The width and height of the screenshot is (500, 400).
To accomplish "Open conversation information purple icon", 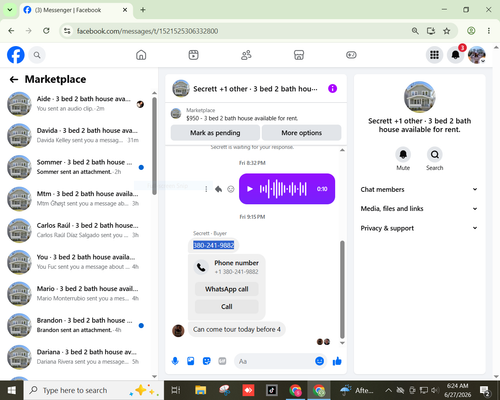I will (332, 89).
